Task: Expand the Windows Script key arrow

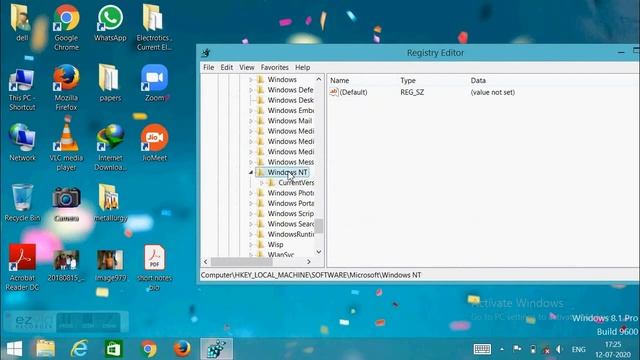Action: [251, 213]
